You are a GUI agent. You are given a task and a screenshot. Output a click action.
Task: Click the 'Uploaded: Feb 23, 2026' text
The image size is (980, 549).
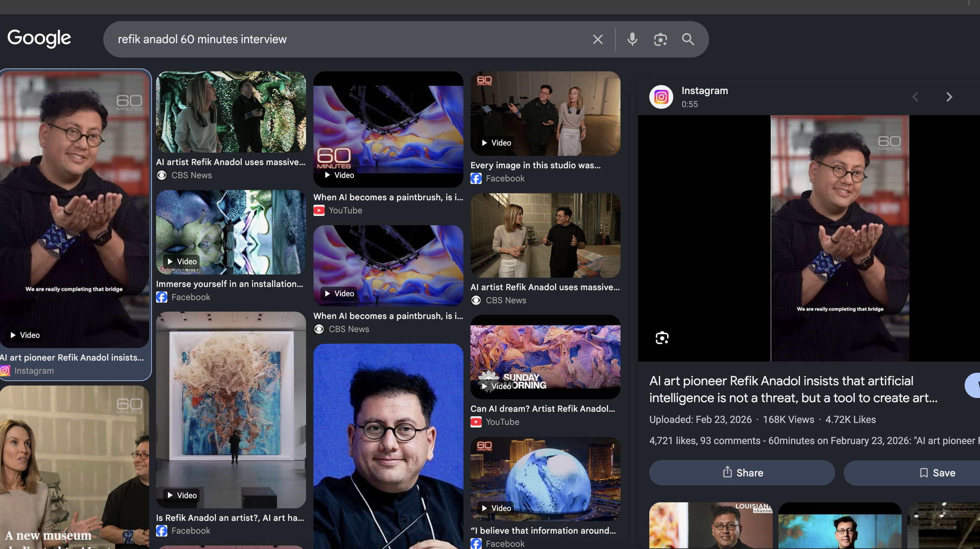tap(700, 420)
